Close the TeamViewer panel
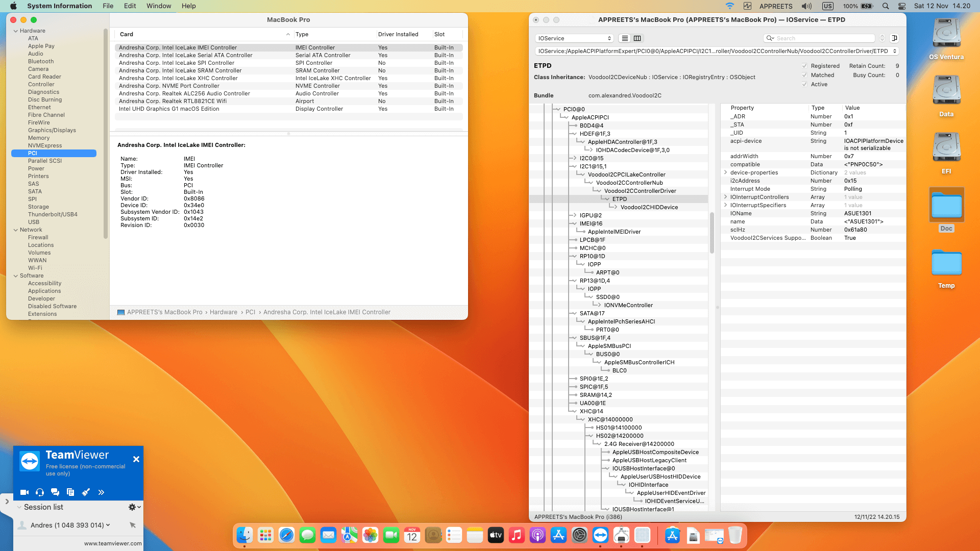Image resolution: width=980 pixels, height=551 pixels. click(136, 459)
